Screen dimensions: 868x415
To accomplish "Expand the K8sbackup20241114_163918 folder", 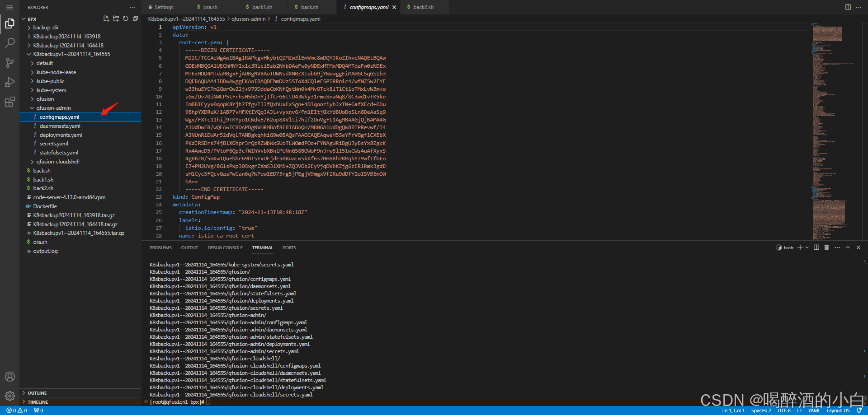I will point(67,37).
